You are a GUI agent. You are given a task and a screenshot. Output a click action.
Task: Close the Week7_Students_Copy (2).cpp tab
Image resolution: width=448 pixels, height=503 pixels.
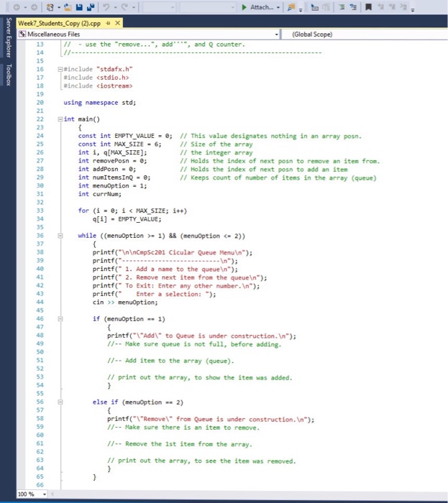(118, 23)
